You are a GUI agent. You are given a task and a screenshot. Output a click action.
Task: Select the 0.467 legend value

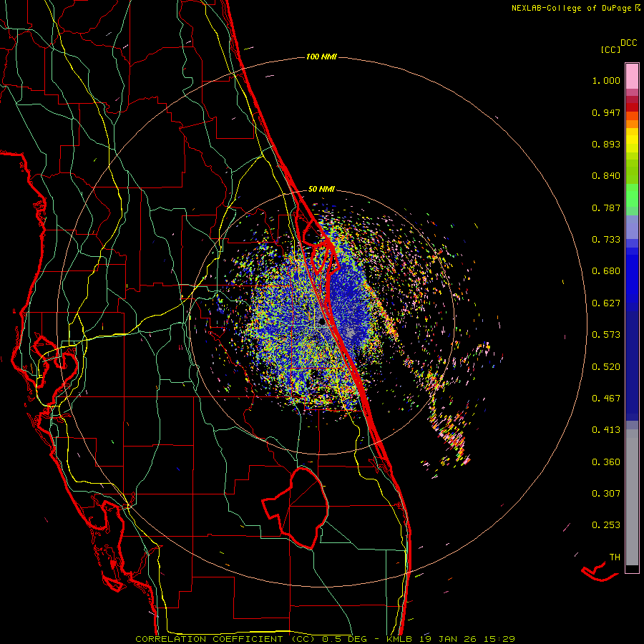606,399
